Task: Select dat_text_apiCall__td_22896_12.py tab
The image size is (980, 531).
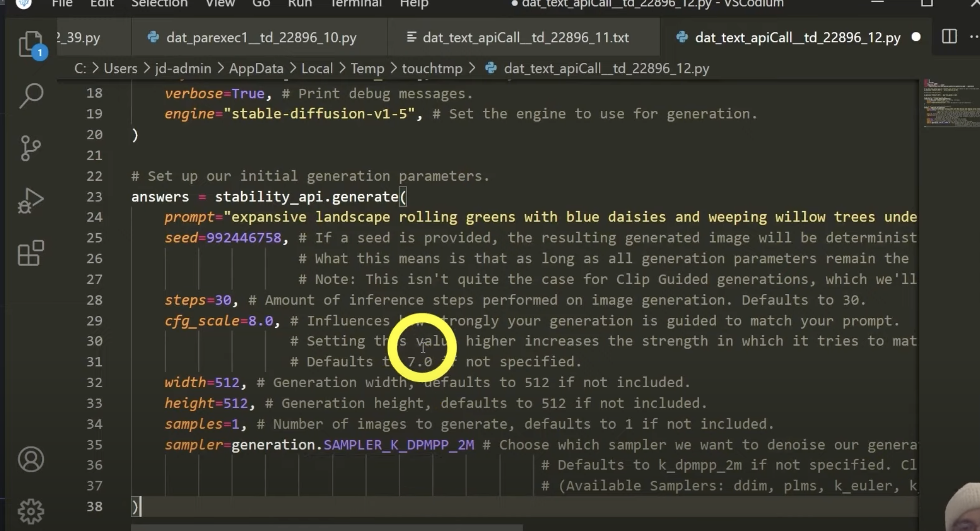Action: tap(797, 37)
